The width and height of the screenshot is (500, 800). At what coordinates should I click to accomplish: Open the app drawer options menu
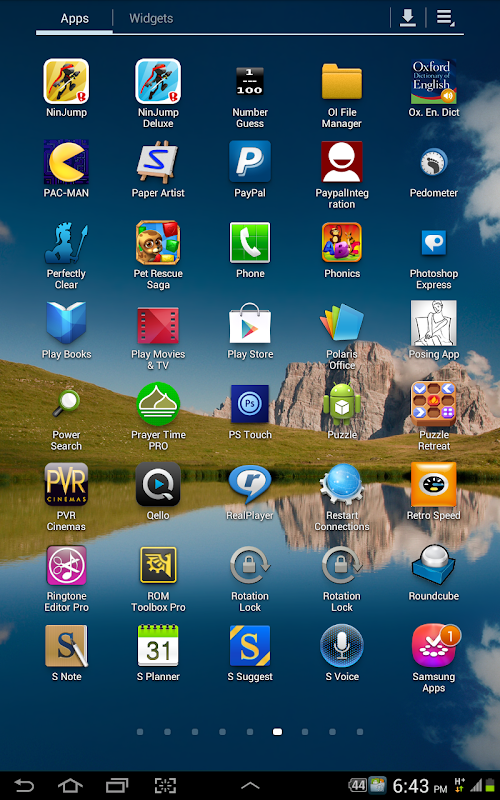(x=445, y=18)
